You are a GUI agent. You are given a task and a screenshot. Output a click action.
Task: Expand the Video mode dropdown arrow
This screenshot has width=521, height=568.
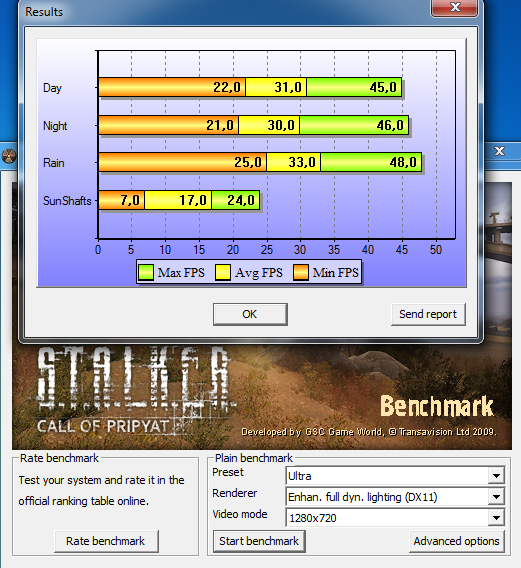pos(496,518)
